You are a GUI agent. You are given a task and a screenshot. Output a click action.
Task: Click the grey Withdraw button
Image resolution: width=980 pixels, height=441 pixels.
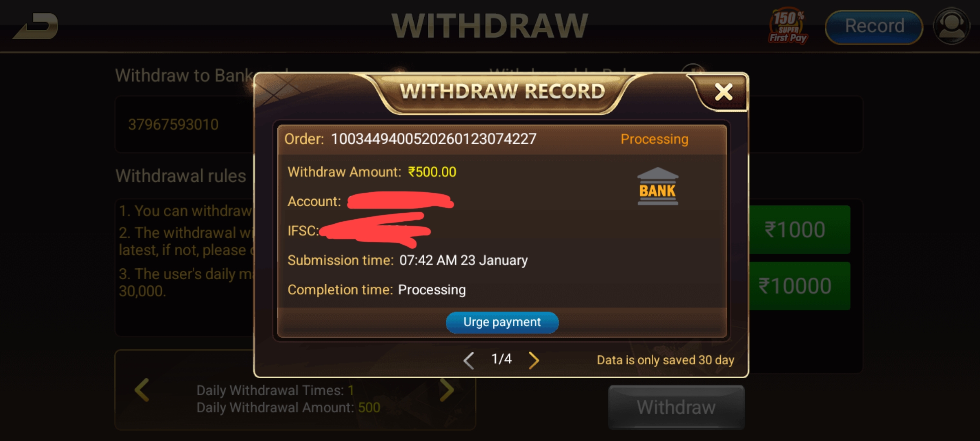pos(676,407)
